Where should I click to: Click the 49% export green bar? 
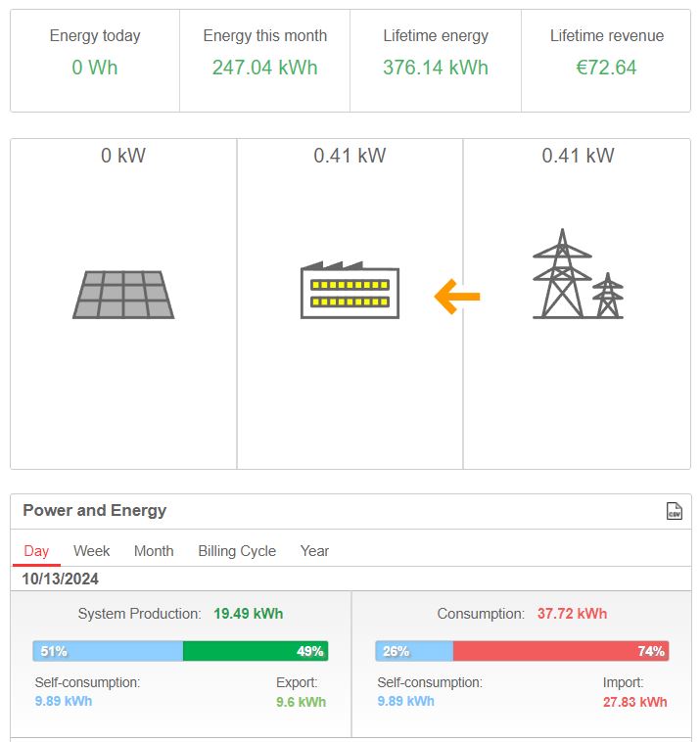pyautogui.click(x=256, y=651)
